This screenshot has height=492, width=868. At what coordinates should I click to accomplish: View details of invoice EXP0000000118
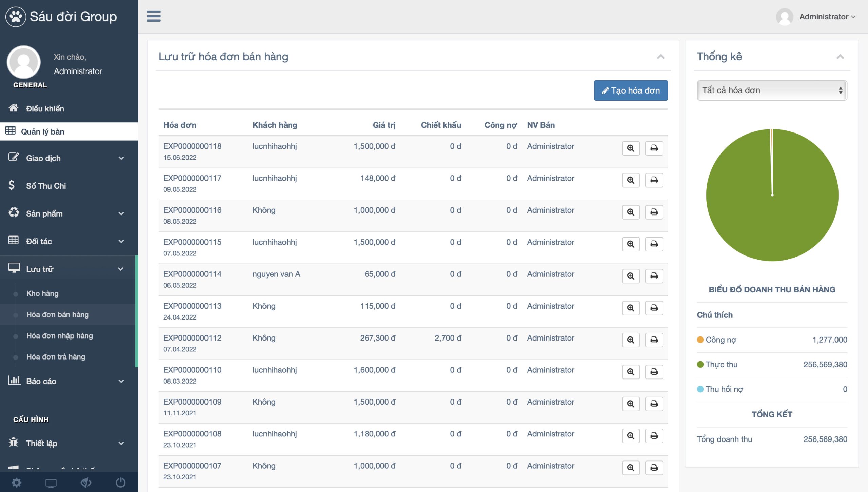[x=630, y=148]
